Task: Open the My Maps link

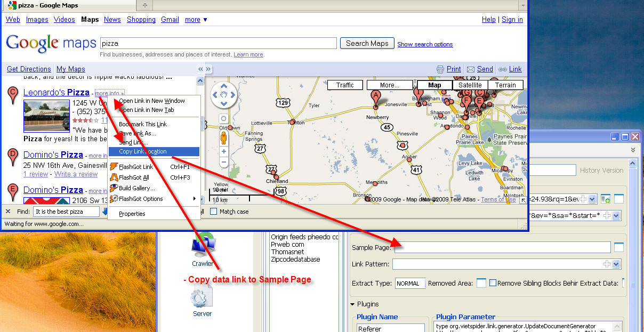Action: click(71, 69)
